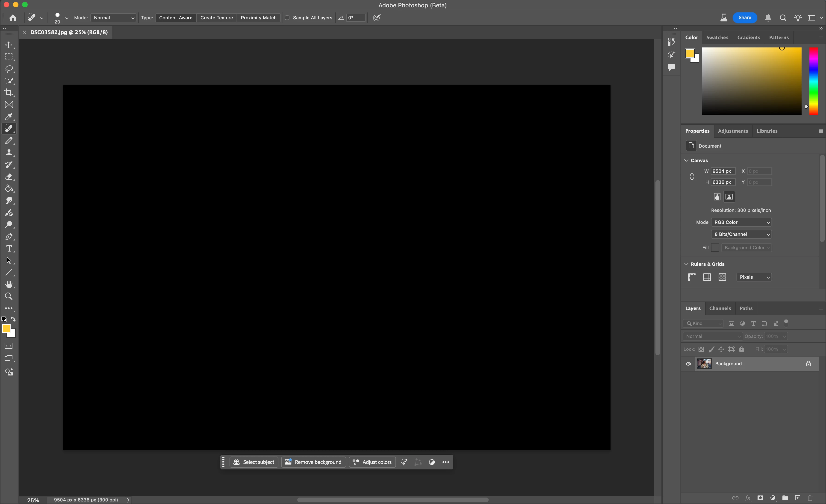Select the Zoom tool
The height and width of the screenshot is (504, 826).
(x=9, y=296)
